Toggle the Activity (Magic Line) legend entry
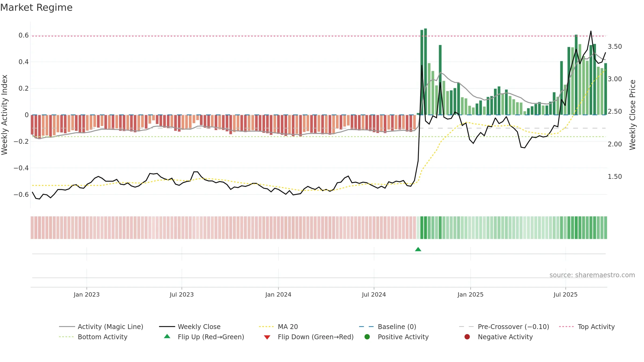The width and height of the screenshot is (644, 362). (101, 327)
